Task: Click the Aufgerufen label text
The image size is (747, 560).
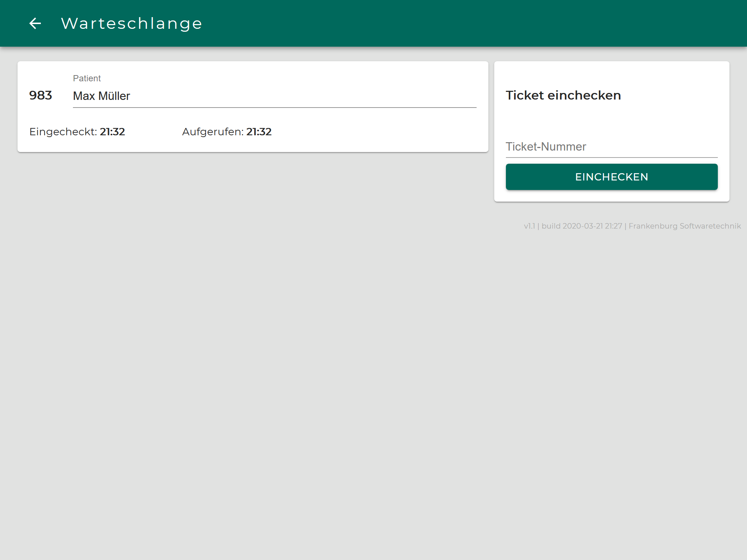Action: (x=213, y=132)
